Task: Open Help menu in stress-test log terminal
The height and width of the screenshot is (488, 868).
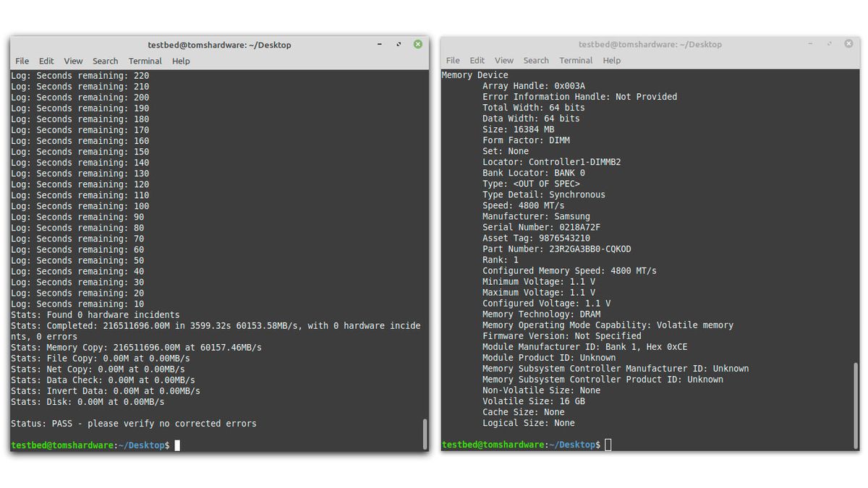Action: [x=181, y=61]
